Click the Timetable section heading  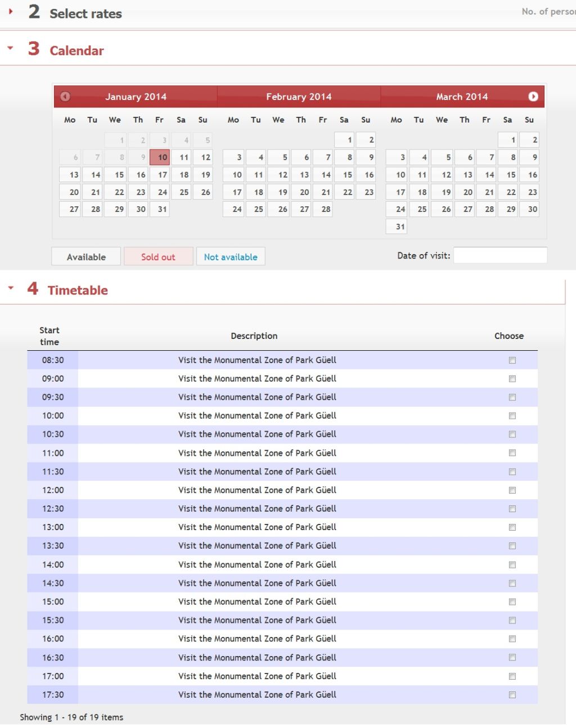coord(78,290)
